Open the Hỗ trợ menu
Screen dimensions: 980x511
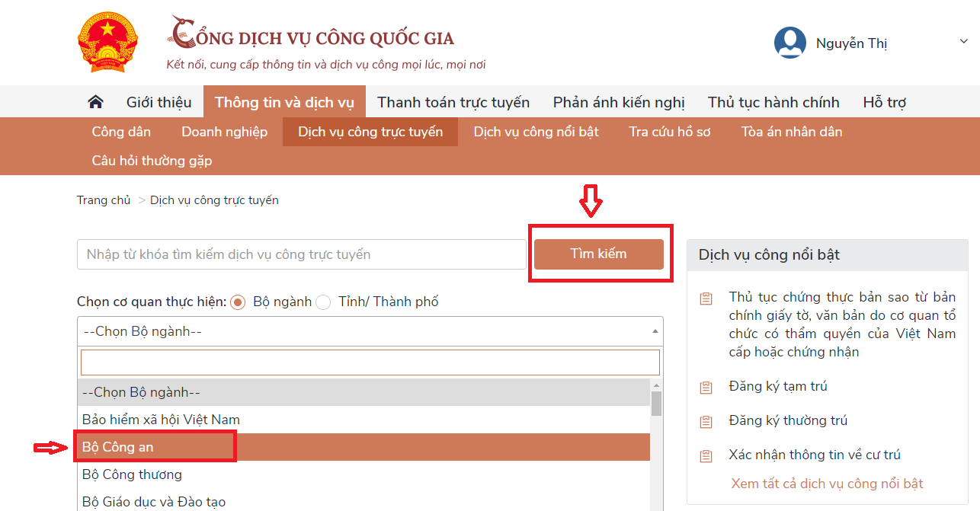(885, 102)
